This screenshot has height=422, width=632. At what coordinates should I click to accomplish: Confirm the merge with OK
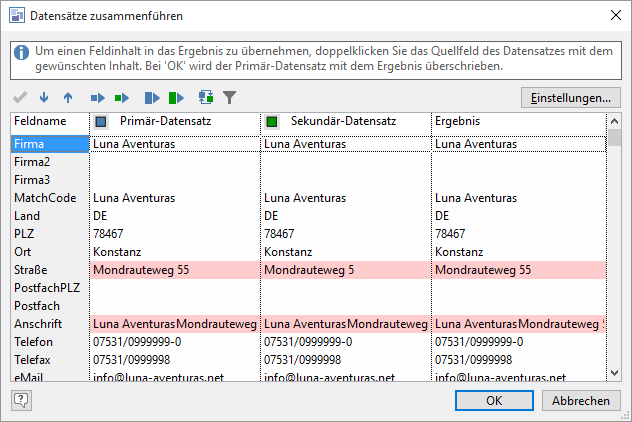[x=494, y=401]
